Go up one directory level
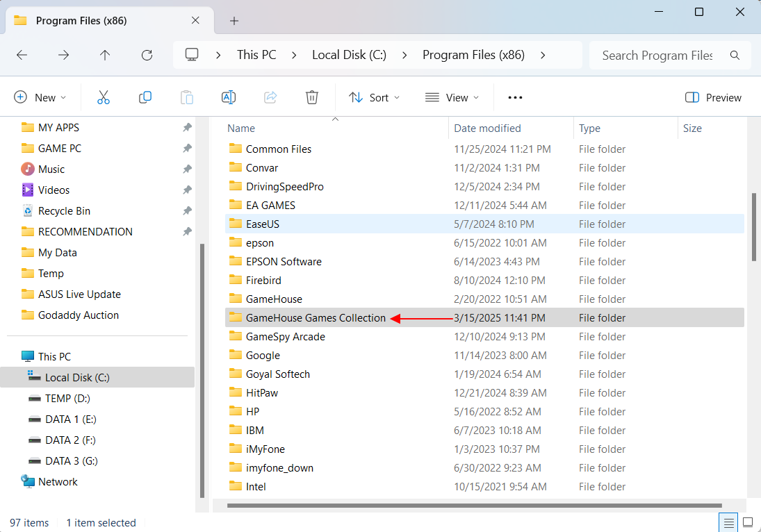 pyautogui.click(x=105, y=55)
